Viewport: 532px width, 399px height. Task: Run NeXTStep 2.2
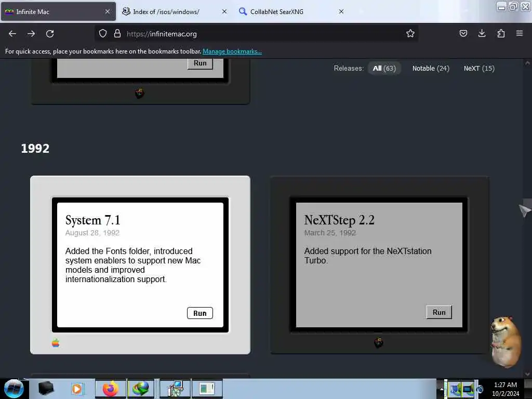point(439,312)
